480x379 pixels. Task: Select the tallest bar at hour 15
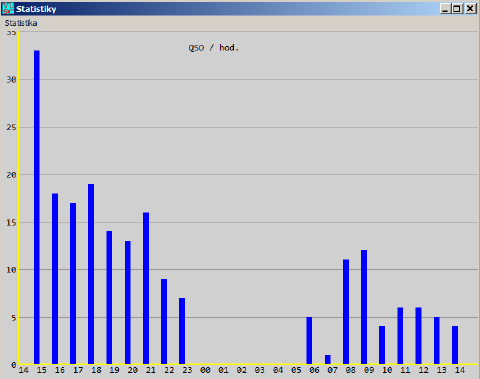click(x=37, y=207)
